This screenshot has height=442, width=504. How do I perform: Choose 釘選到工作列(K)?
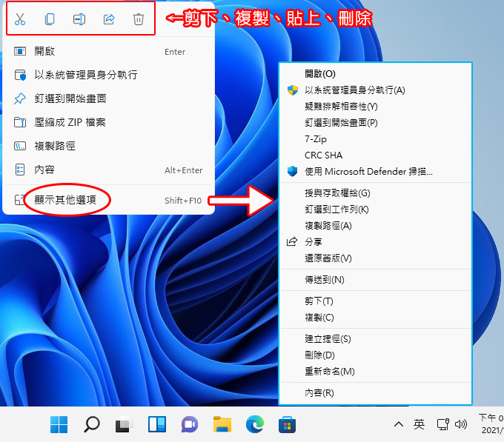point(376,210)
